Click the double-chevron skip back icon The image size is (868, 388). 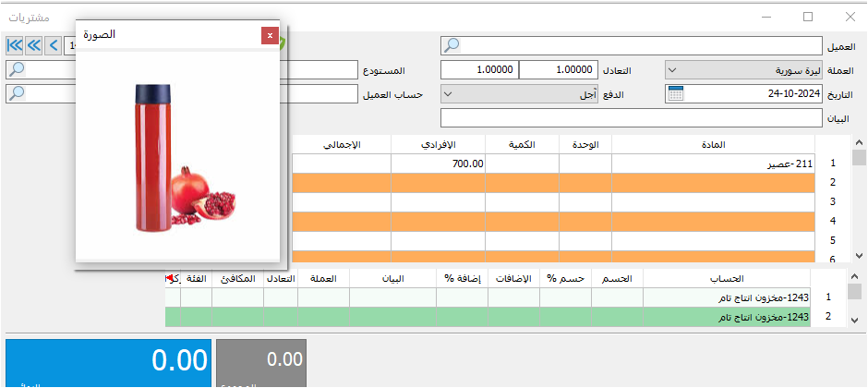(34, 45)
